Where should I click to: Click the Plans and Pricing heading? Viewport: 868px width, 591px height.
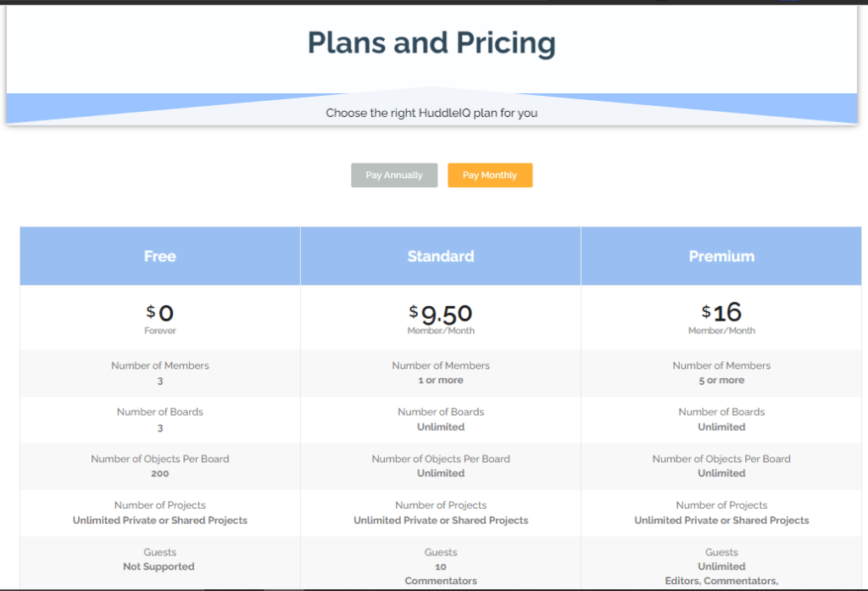[431, 42]
